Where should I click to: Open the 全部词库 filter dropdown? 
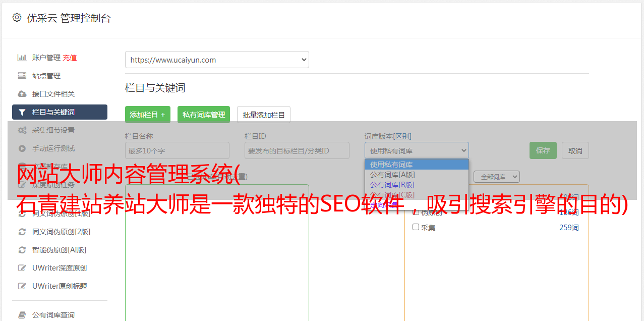coord(497,177)
